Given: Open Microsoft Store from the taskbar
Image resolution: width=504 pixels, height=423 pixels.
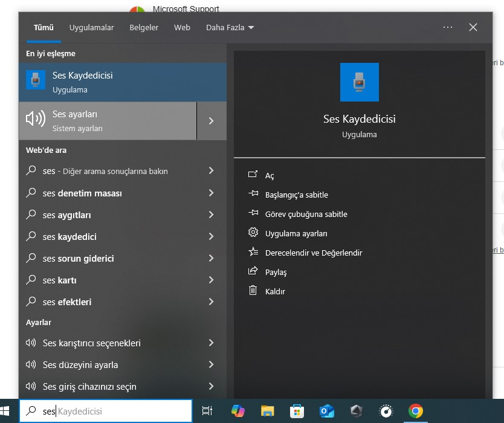Looking at the screenshot, I should point(297,411).
